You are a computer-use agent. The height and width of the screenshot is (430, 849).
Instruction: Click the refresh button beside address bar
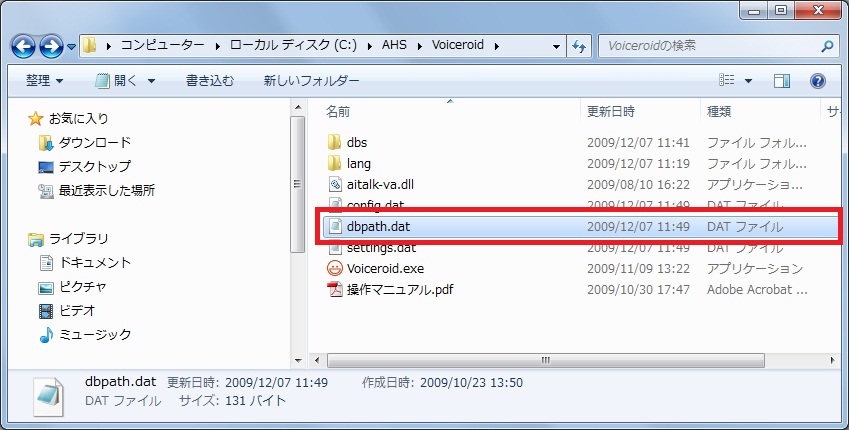click(580, 46)
